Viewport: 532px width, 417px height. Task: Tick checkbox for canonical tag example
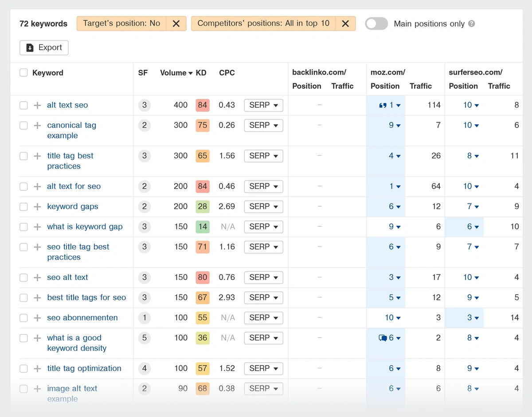tap(23, 126)
